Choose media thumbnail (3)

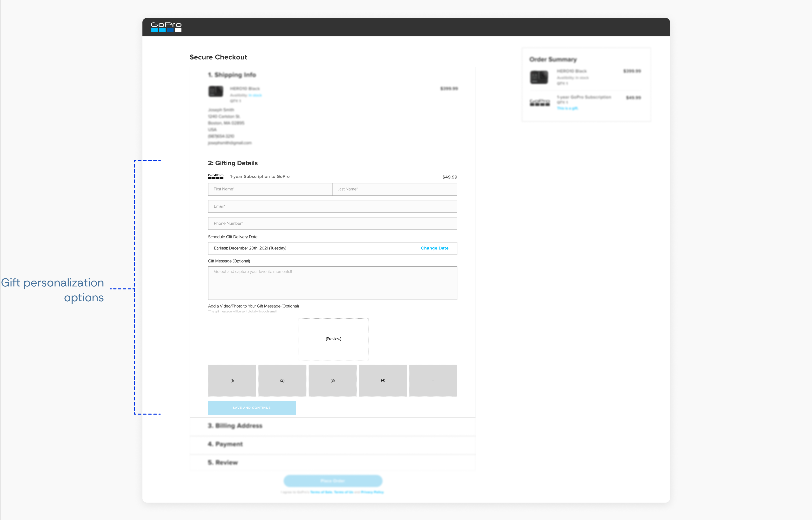pyautogui.click(x=333, y=381)
